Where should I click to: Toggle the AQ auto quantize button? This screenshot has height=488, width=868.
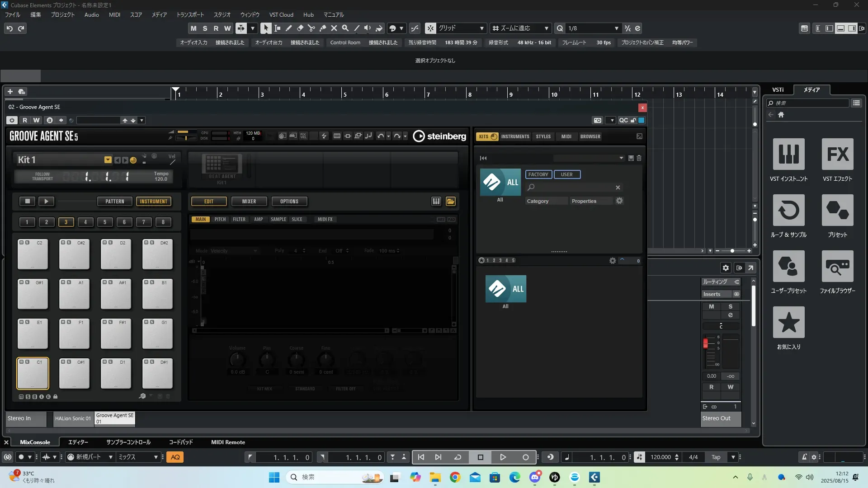(x=175, y=457)
